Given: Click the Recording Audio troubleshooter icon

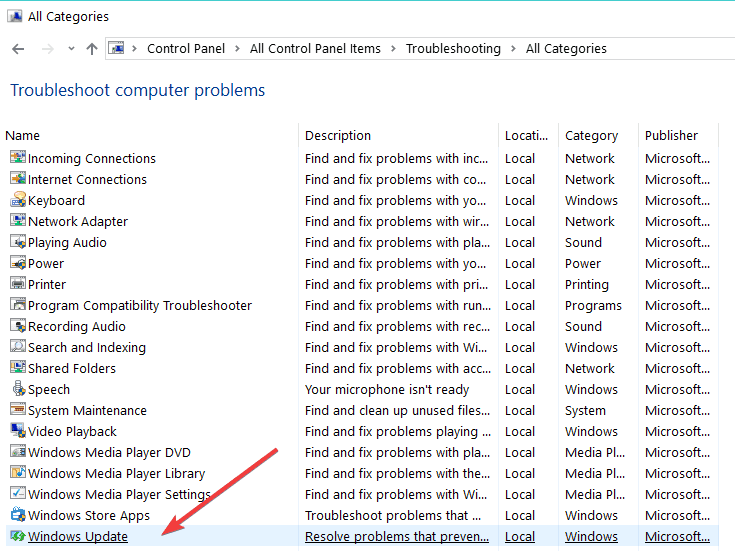Looking at the screenshot, I should coord(18,325).
